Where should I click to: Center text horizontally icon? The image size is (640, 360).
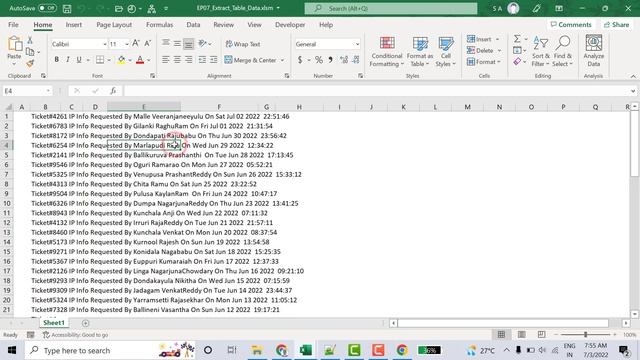point(177,60)
